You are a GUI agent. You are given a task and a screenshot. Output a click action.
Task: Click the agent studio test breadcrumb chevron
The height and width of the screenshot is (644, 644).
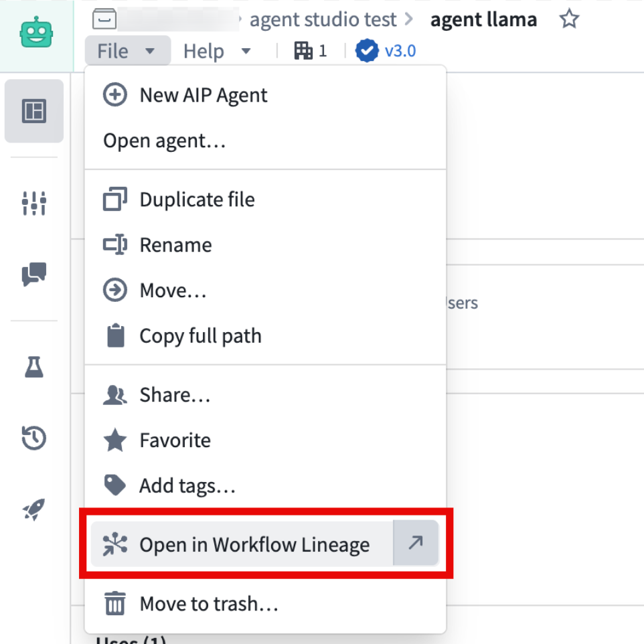click(410, 19)
